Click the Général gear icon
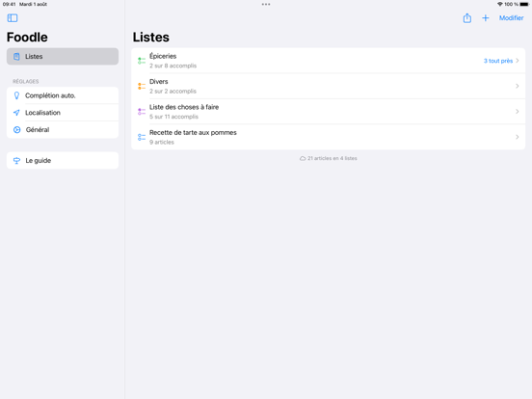This screenshot has height=399, width=532. (16, 129)
